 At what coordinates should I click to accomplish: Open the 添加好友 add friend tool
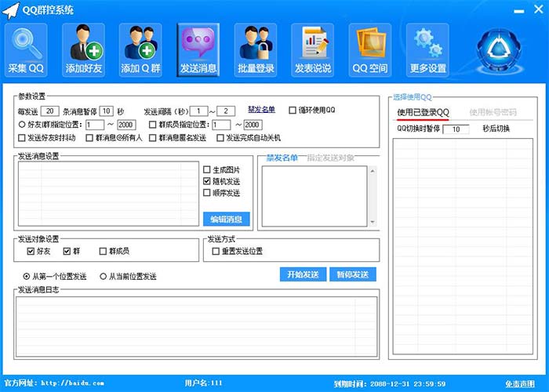tap(83, 50)
